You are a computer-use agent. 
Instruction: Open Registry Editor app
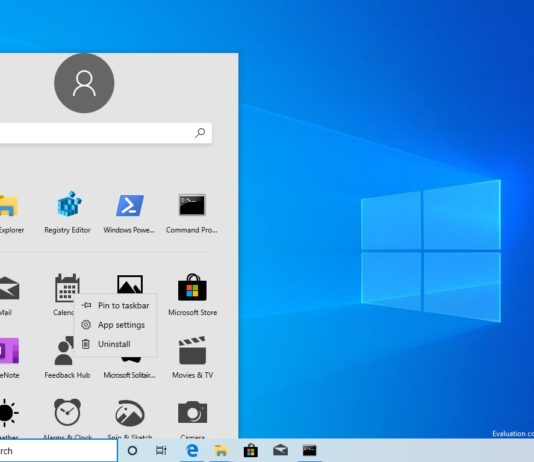click(x=67, y=212)
